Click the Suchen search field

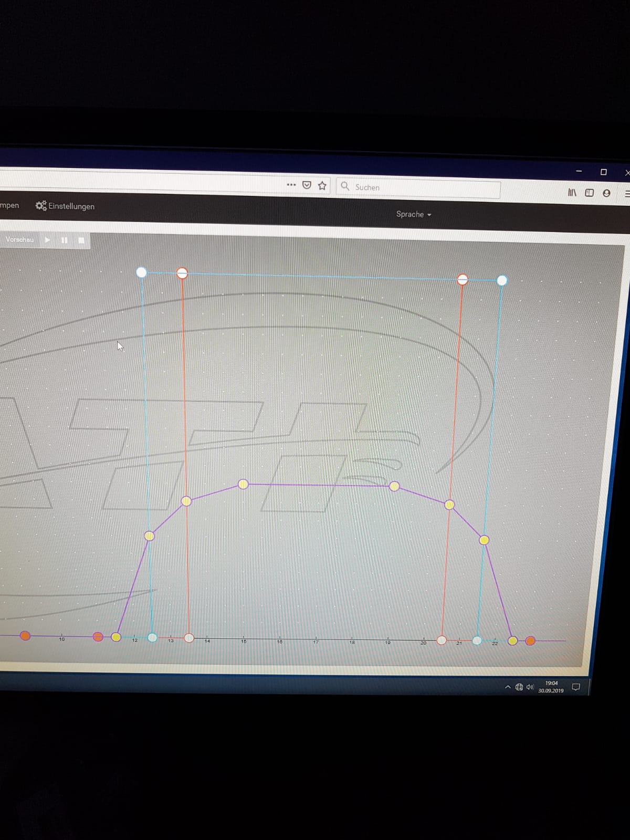(x=420, y=187)
